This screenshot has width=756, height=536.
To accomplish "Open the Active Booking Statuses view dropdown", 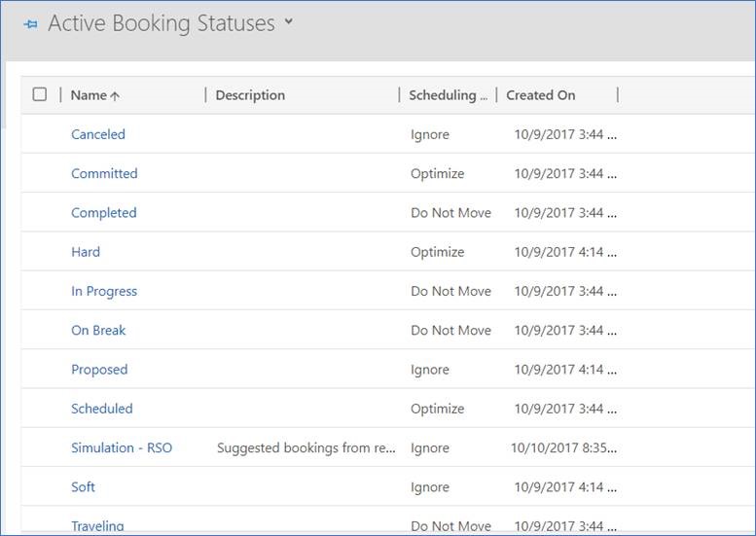I will (x=288, y=23).
